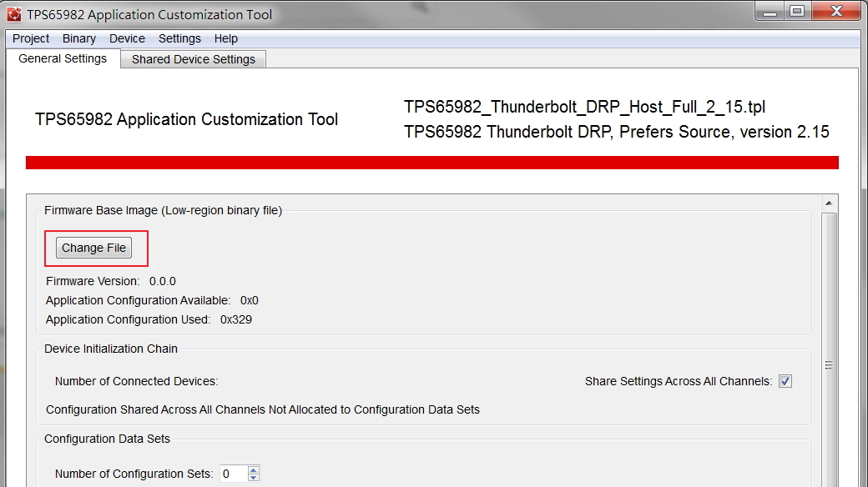Click the 'Device Initialization Chain' group title
This screenshot has height=487, width=868.
pyautogui.click(x=111, y=349)
